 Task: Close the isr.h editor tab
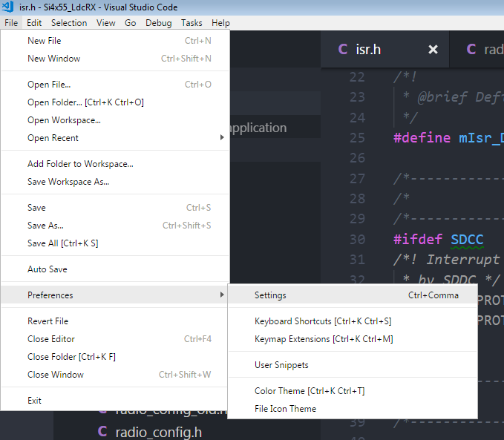point(433,50)
